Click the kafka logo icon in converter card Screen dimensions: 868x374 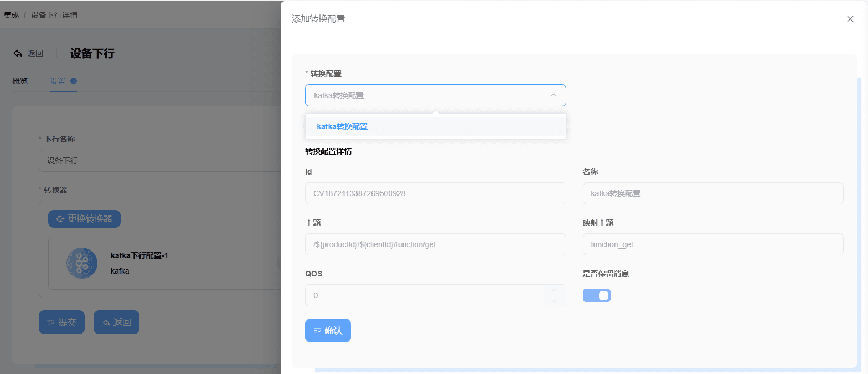pos(82,263)
